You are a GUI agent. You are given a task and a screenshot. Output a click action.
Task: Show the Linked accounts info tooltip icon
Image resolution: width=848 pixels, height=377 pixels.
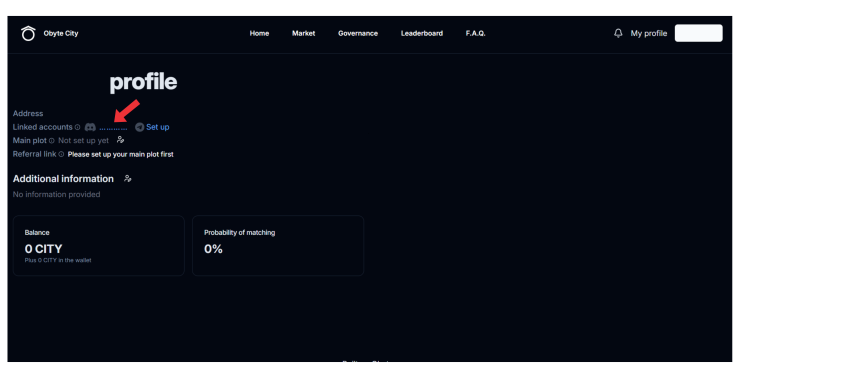pos(77,127)
